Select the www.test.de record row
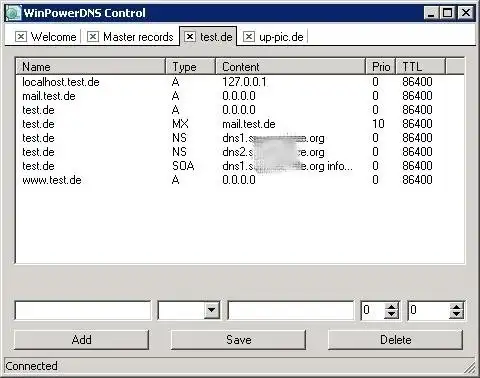 click(x=240, y=180)
